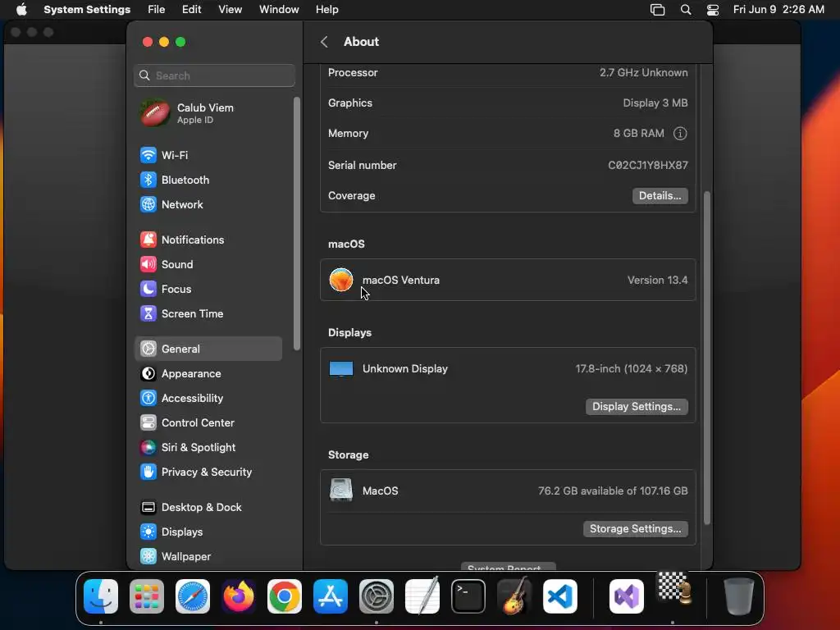Open the Window menu
This screenshot has height=630, width=840.
pos(279,10)
